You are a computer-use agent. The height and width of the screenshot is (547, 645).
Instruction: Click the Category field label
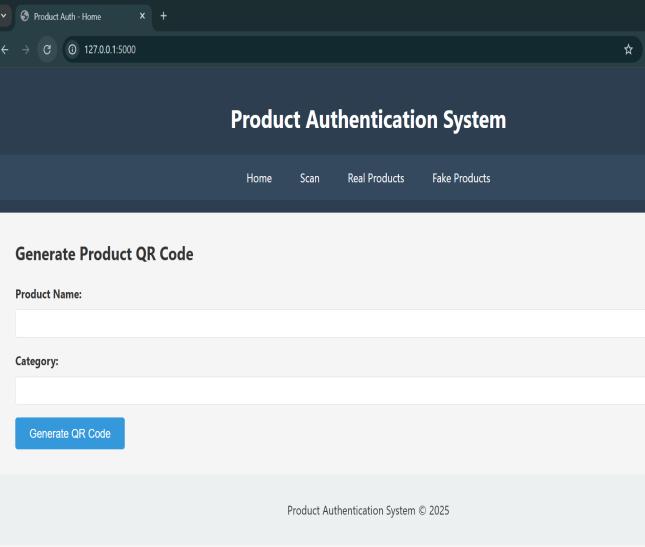tap(37, 362)
